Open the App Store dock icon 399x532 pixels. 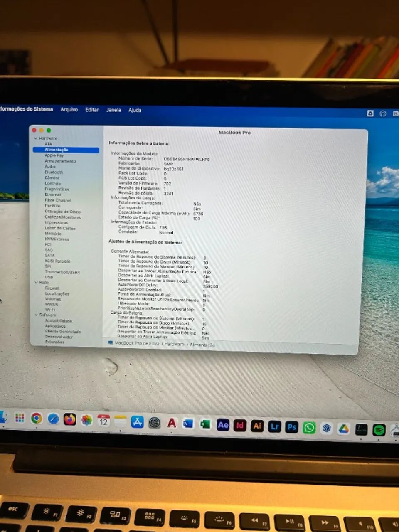pyautogui.click(x=137, y=422)
